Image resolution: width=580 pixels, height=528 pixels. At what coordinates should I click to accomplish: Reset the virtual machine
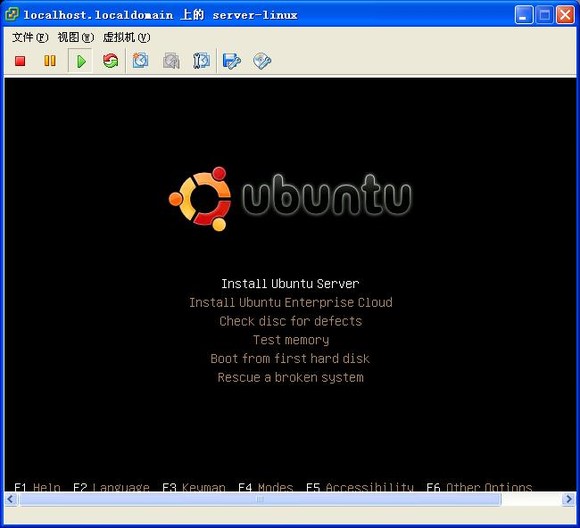pos(110,61)
